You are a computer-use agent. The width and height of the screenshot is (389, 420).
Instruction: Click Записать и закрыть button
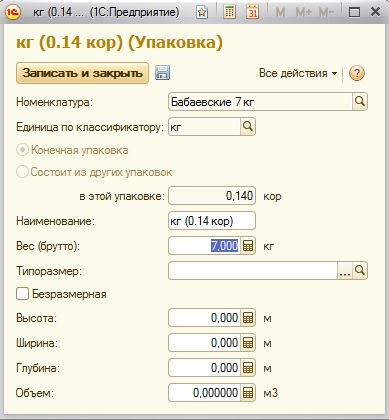pos(82,73)
